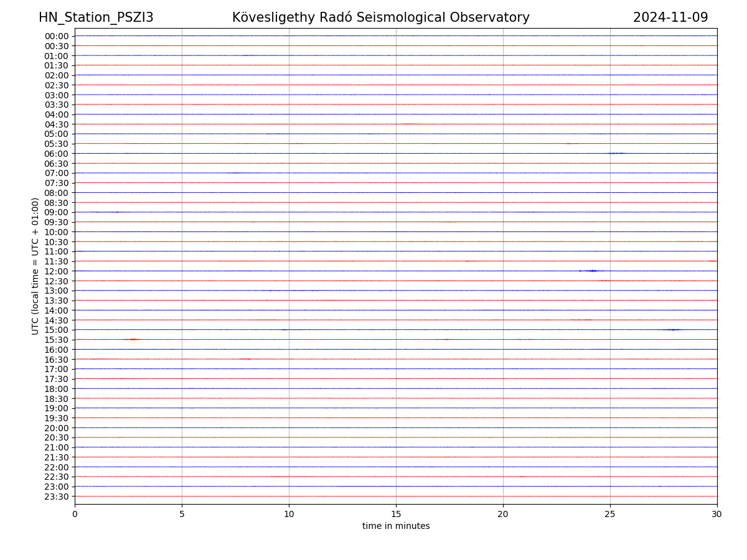
Task: Click the 00:00 time label
Action: pos(56,36)
